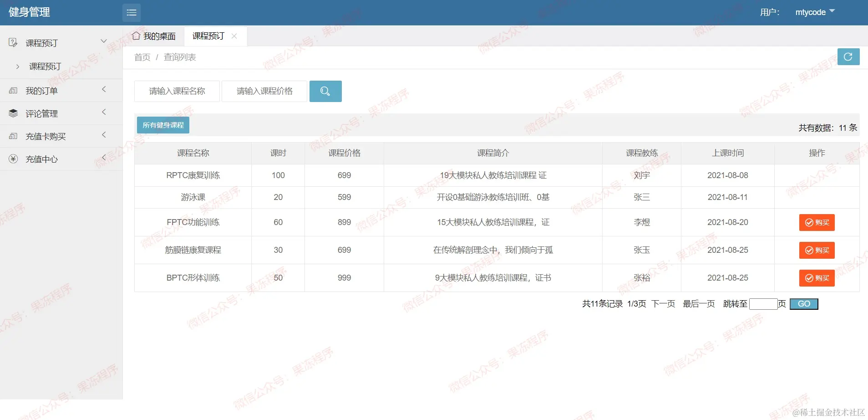Focus the course price search field
This screenshot has height=420, width=868.
point(264,91)
